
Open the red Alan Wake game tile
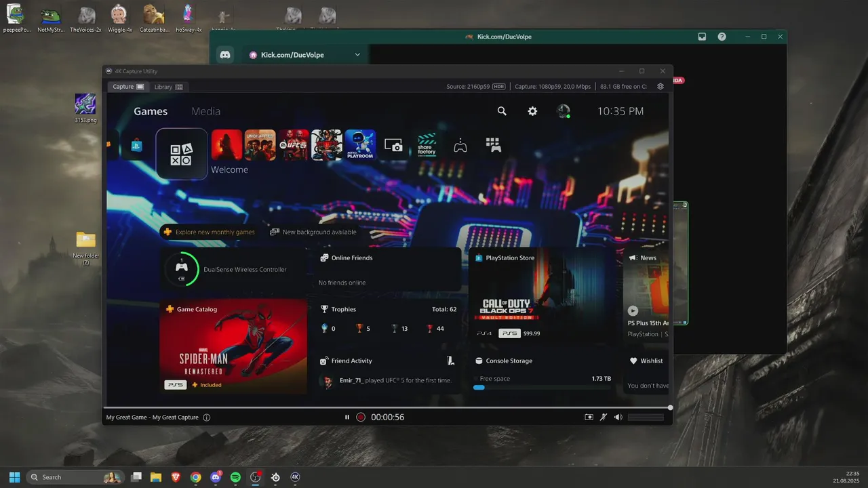227,145
